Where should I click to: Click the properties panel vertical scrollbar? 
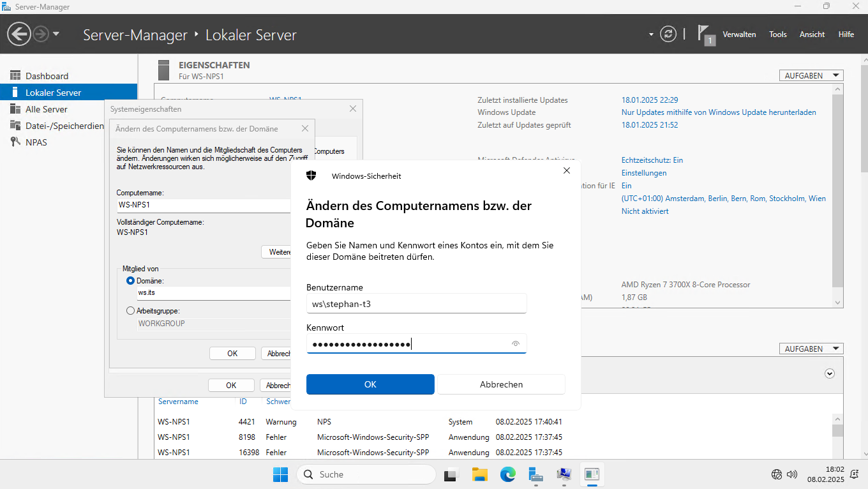[x=837, y=190]
